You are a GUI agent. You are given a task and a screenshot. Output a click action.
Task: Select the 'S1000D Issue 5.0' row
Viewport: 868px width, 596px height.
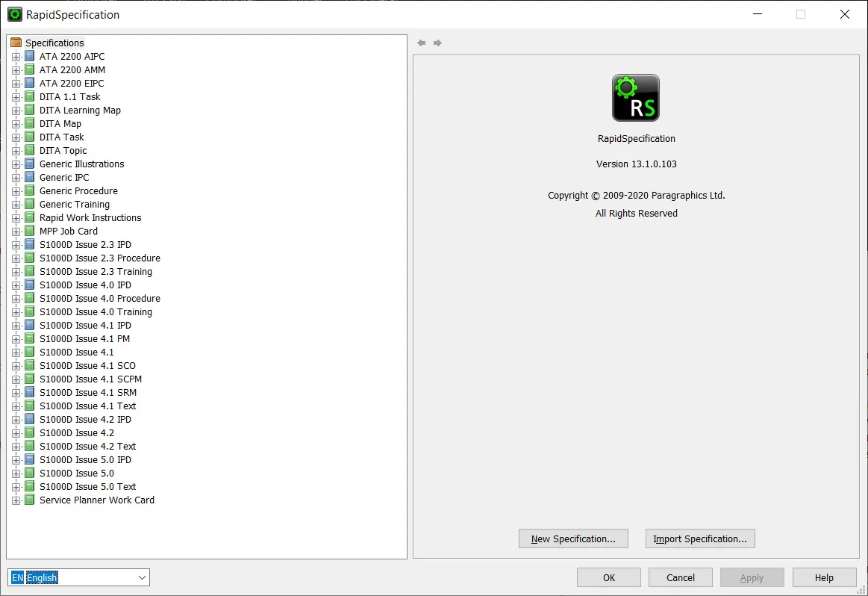click(76, 473)
